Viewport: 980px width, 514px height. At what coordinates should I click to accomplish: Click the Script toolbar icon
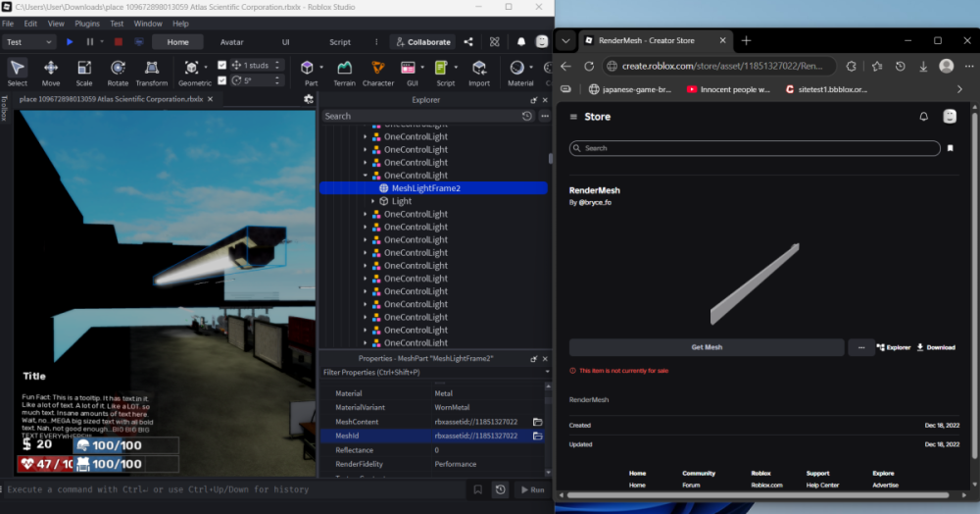[x=441, y=68]
